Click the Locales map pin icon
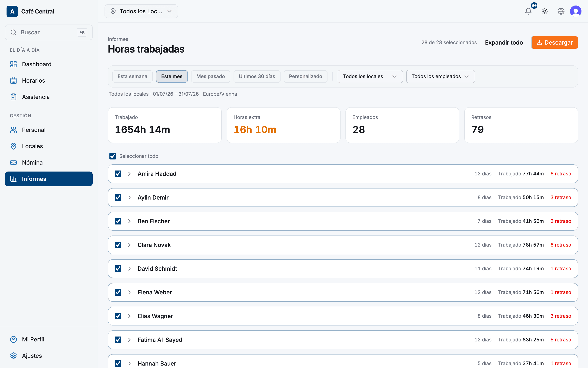 [13, 146]
